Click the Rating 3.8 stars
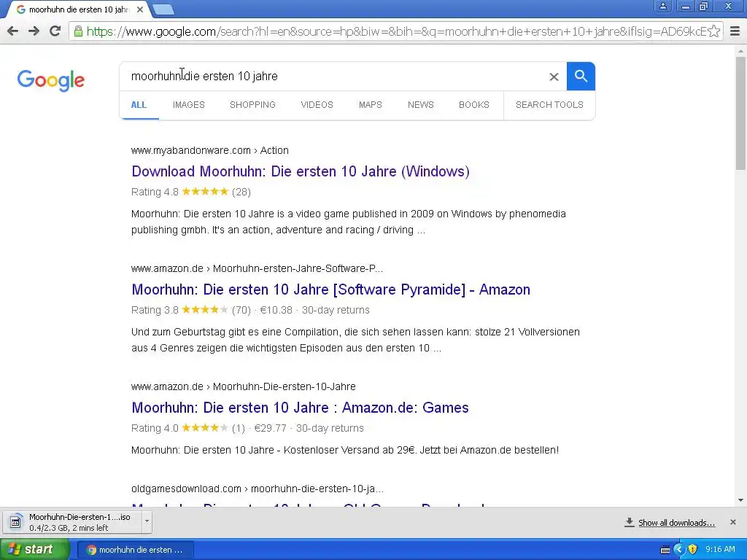The width and height of the screenshot is (747, 560). tap(205, 309)
